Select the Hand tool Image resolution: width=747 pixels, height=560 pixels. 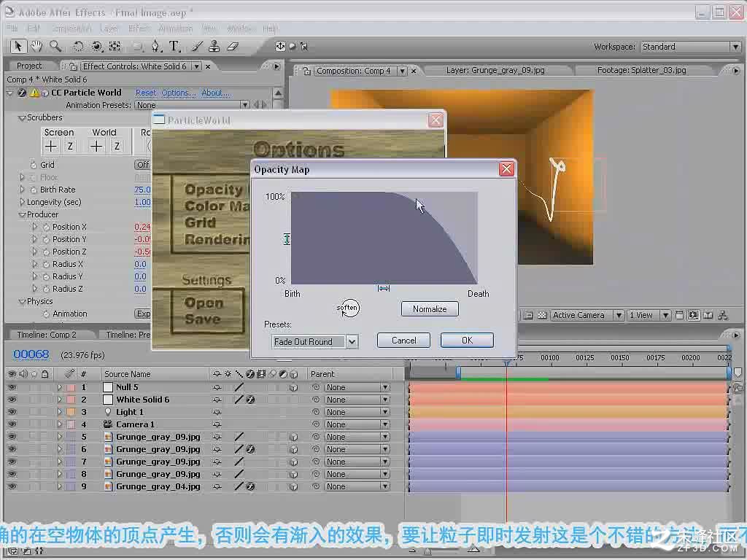point(36,46)
